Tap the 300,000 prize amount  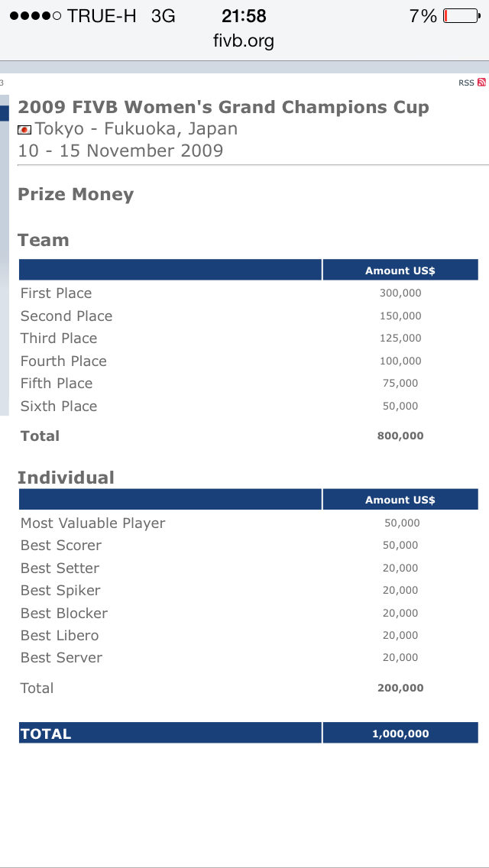[400, 293]
